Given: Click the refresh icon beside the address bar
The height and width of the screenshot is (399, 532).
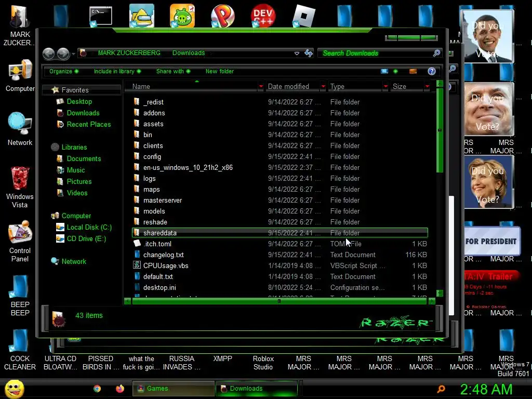Looking at the screenshot, I should [x=309, y=54].
